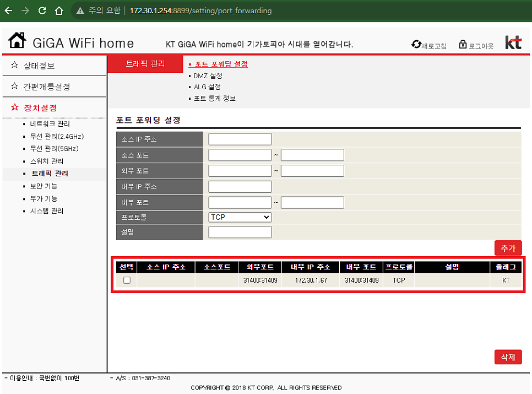The image size is (532, 394).
Task: Click A/S phone number 031-387-3240
Action: tap(151, 378)
